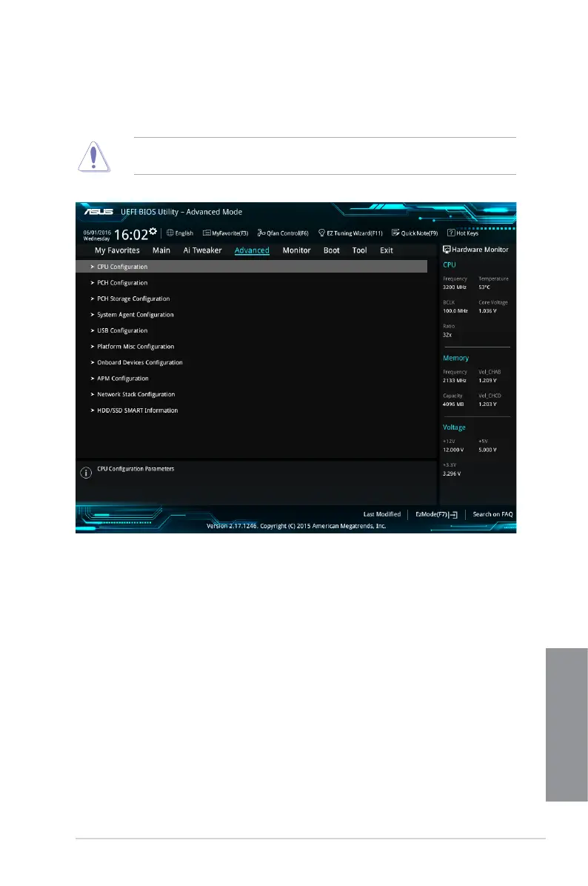Viewport: 588px width, 886px height.
Task: Launch EZ Tuning Wizard(F11) bulb icon
Action: (321, 233)
